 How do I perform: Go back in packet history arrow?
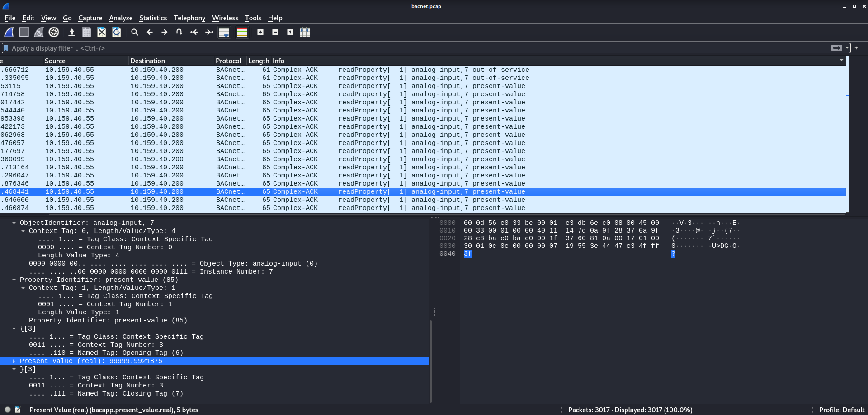point(150,32)
